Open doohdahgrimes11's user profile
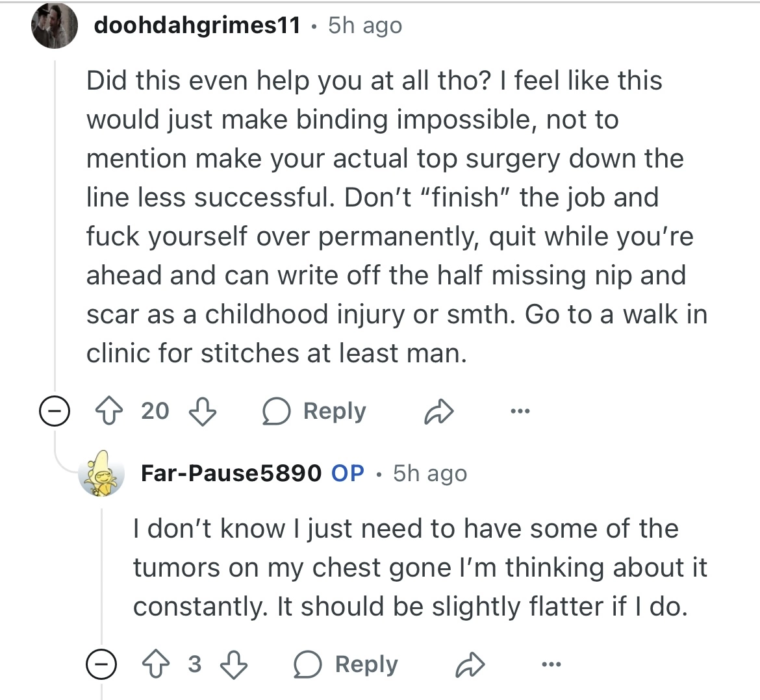This screenshot has height=700, width=760. pyautogui.click(x=197, y=25)
